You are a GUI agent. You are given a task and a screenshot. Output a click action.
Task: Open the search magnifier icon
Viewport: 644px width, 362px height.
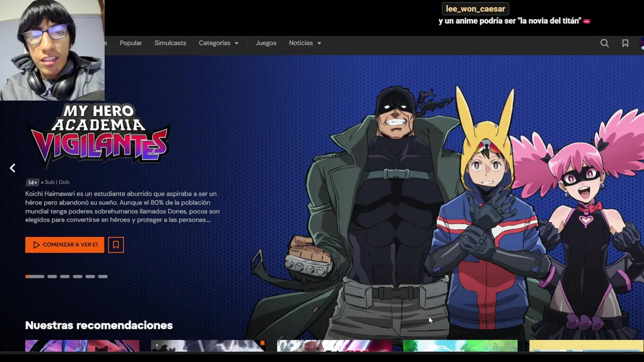coord(605,43)
